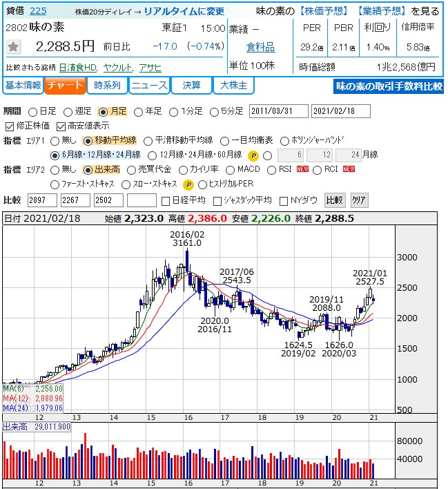
Task: Select 移動平均線 indicator
Action: point(88,141)
